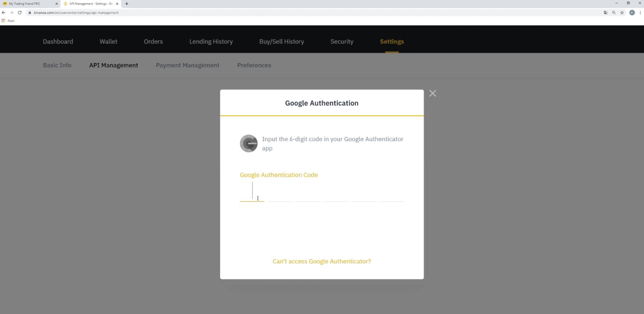Viewport: 644px width, 314px height.
Task: Close the API Management browser tab
Action: (x=117, y=4)
